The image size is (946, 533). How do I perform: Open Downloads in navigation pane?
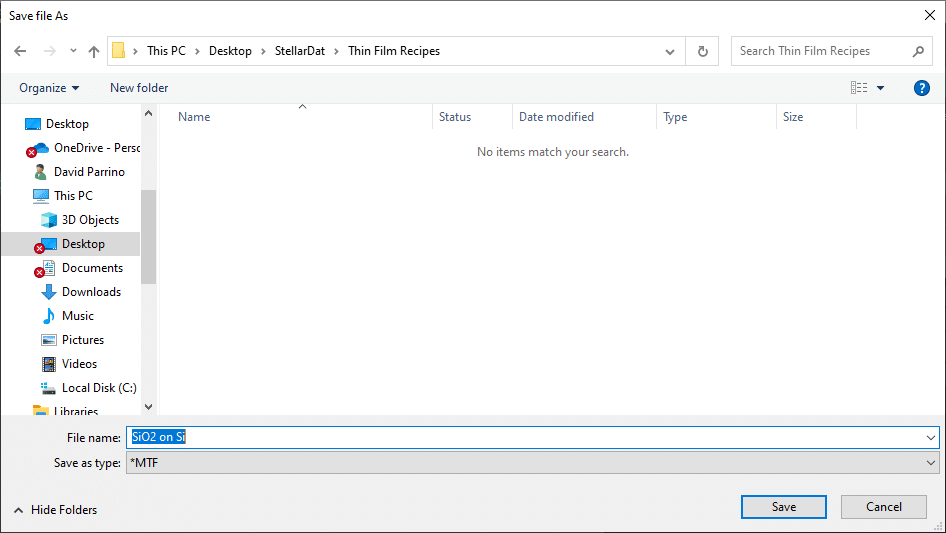pos(91,292)
